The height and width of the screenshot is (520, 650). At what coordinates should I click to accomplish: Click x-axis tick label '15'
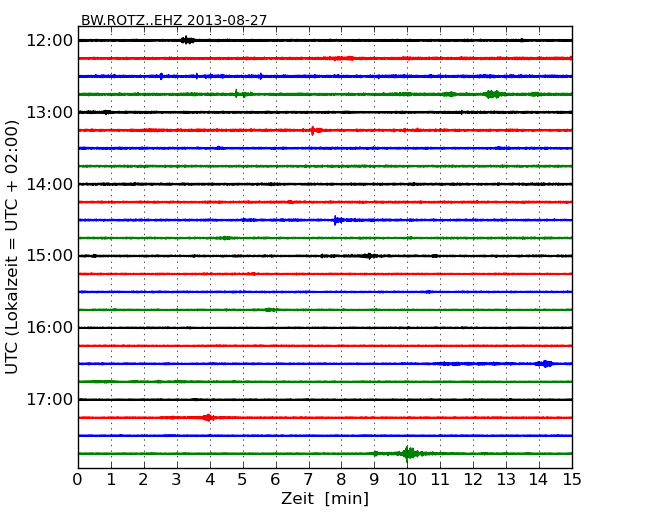coord(572,480)
